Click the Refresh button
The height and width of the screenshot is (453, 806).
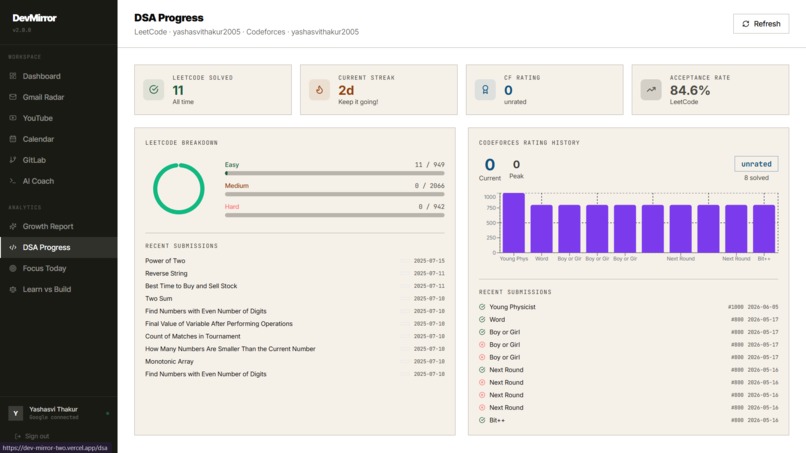(x=761, y=24)
